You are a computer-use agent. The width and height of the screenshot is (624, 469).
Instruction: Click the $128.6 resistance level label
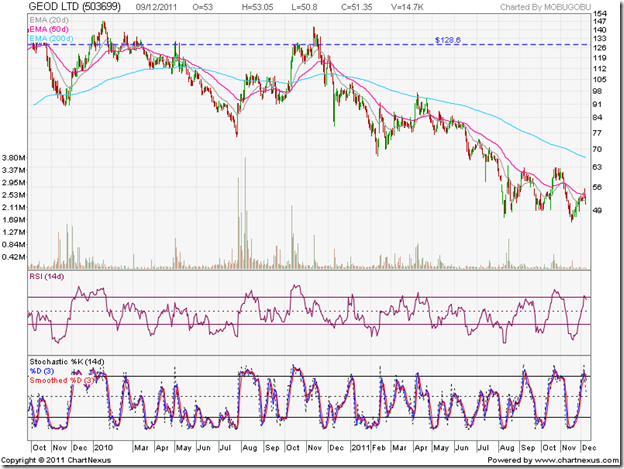449,39
